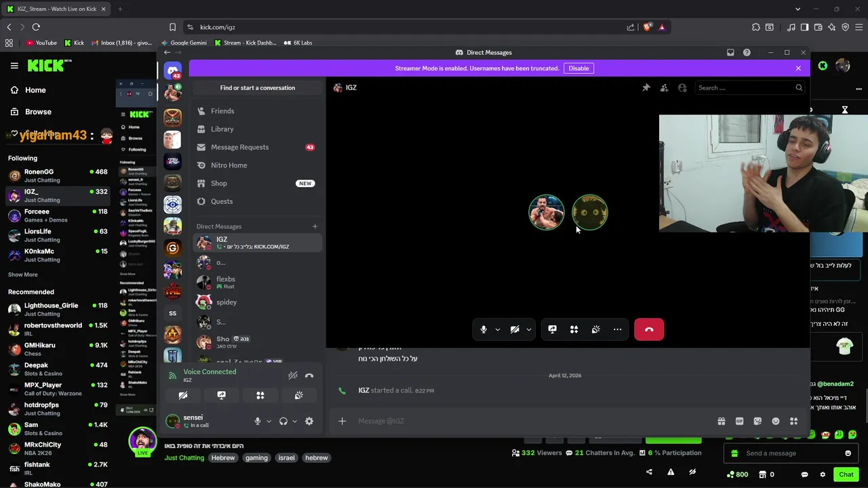Viewport: 868px width, 488px height.
Task: Select the IGZ direct message row
Action: [x=258, y=243]
